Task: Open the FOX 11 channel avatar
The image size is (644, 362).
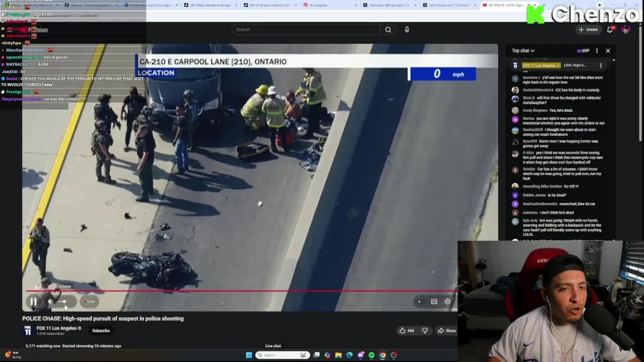Action: tap(28, 330)
